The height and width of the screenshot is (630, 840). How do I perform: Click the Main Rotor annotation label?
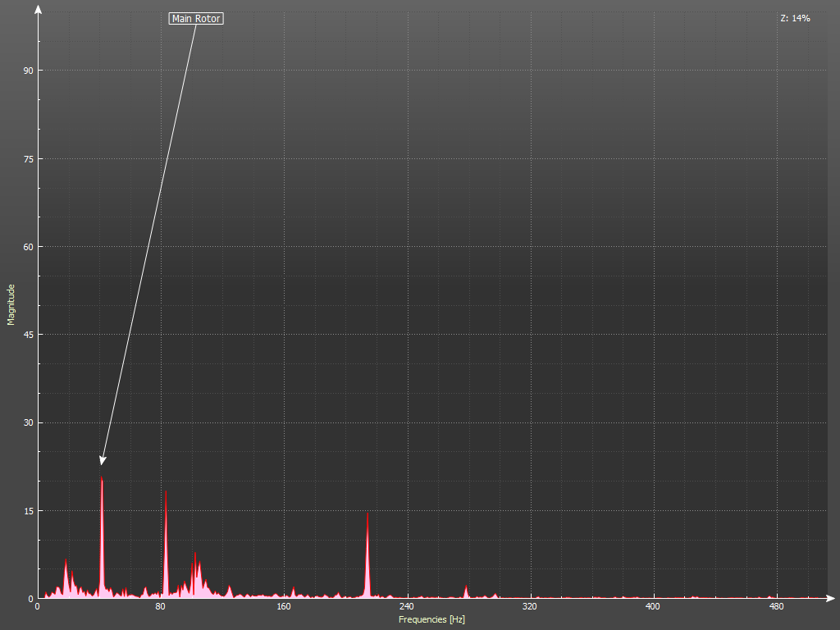[x=196, y=18]
